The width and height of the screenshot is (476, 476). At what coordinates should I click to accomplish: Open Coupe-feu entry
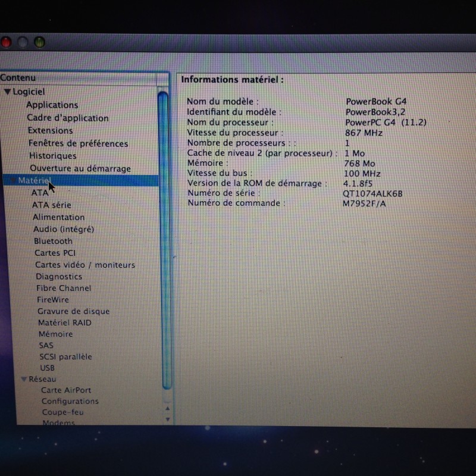63,412
